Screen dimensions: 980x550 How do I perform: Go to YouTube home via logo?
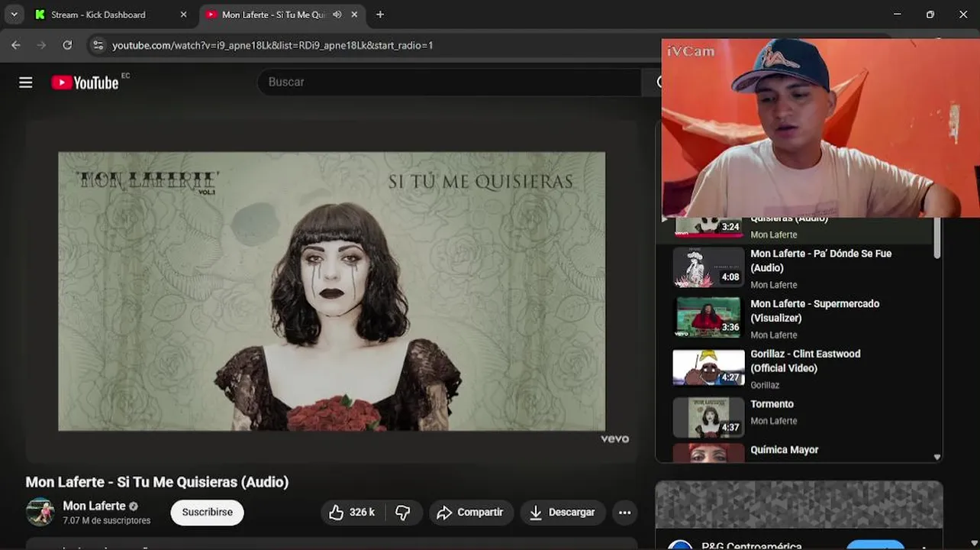point(85,82)
